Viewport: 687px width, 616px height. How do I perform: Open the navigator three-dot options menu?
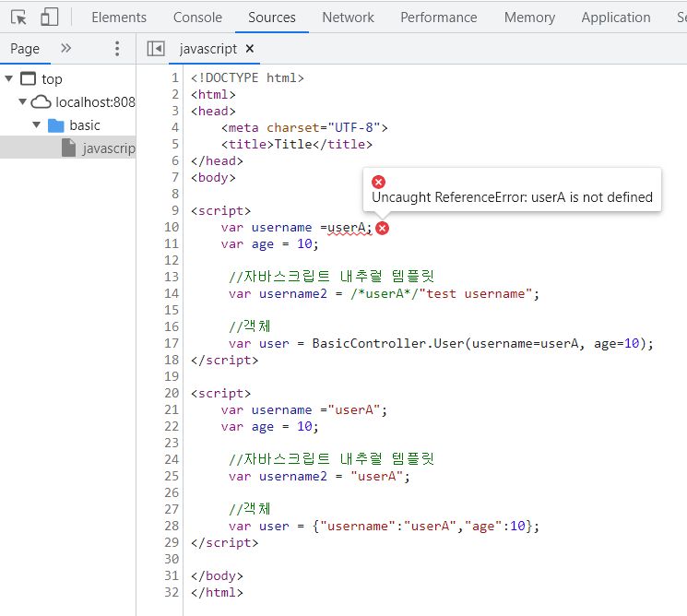tap(117, 49)
